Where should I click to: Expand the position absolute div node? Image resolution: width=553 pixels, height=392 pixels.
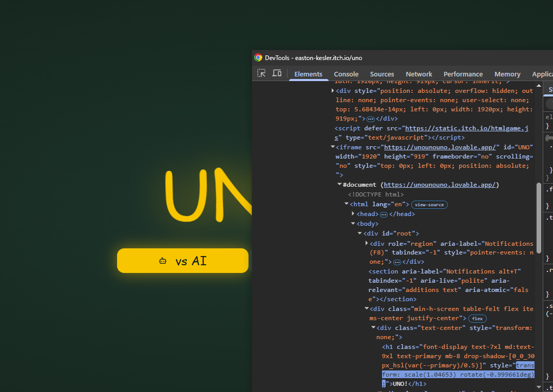(x=333, y=91)
